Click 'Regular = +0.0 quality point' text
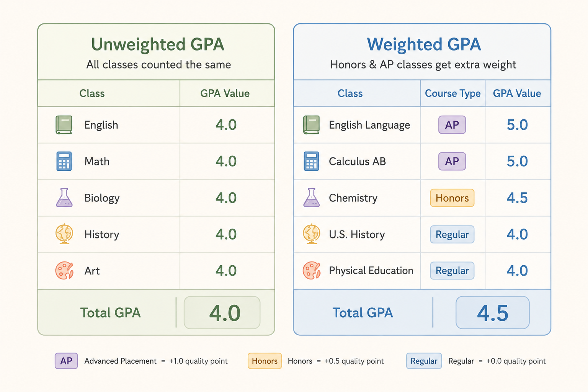This screenshot has width=588, height=392. click(497, 361)
